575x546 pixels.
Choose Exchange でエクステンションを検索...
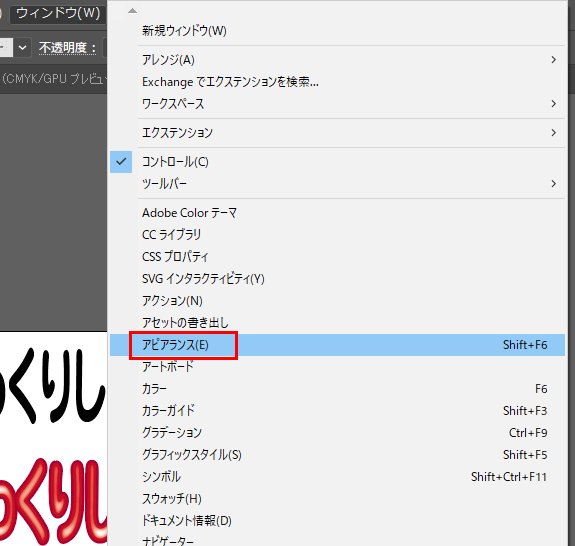337,82
